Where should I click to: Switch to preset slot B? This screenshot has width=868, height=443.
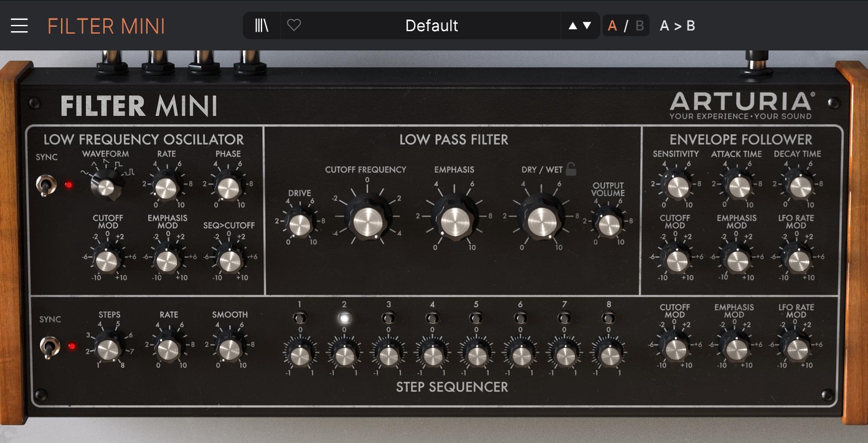[x=639, y=26]
